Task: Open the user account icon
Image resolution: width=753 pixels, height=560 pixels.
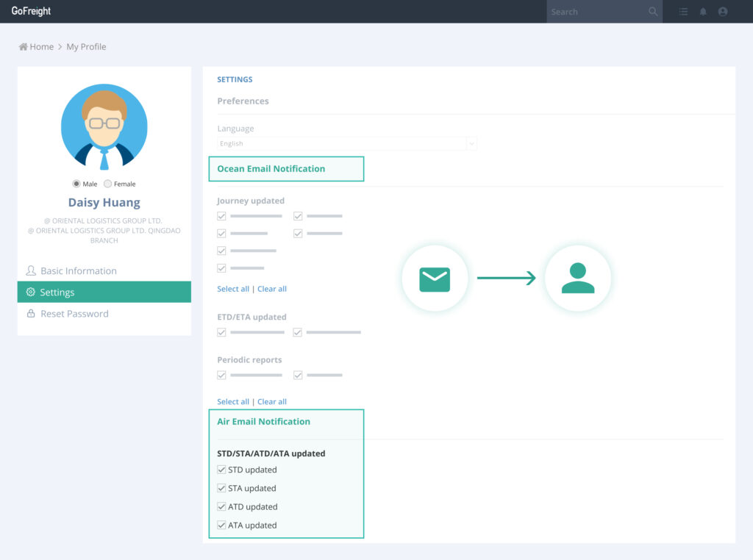Action: tap(723, 12)
